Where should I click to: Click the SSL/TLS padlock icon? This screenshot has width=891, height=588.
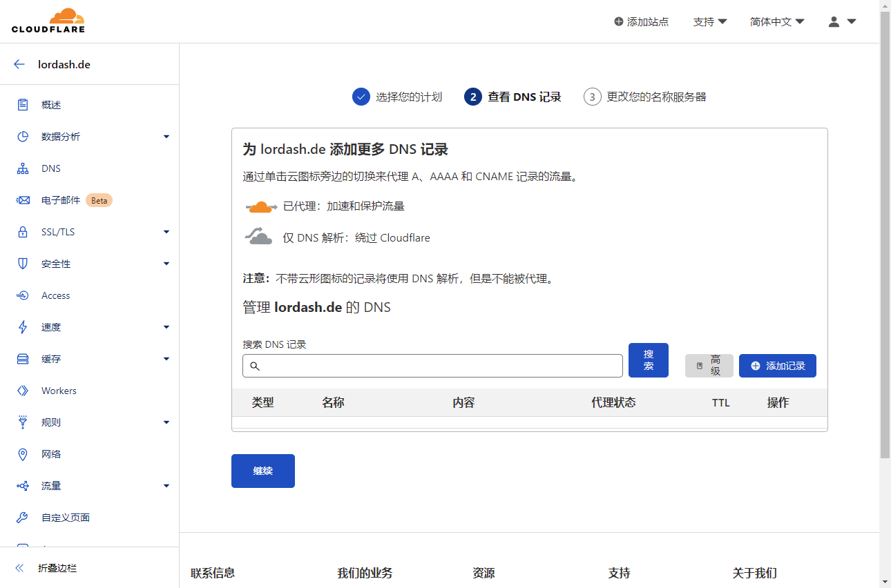(23, 232)
